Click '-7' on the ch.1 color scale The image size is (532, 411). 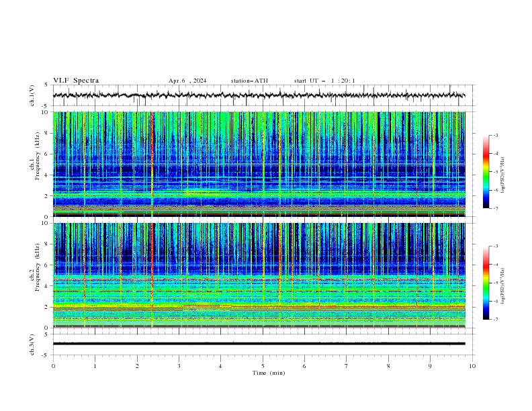tap(496, 208)
